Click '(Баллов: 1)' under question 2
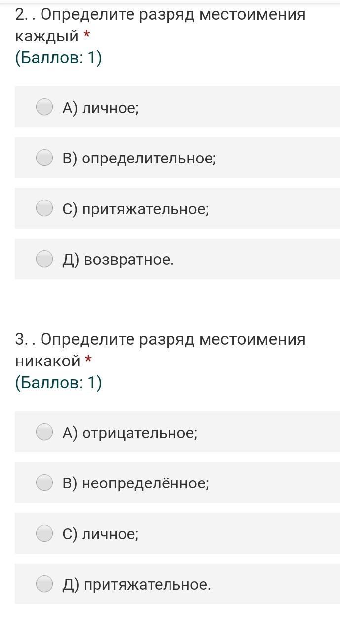The width and height of the screenshot is (340, 644). pos(58,58)
